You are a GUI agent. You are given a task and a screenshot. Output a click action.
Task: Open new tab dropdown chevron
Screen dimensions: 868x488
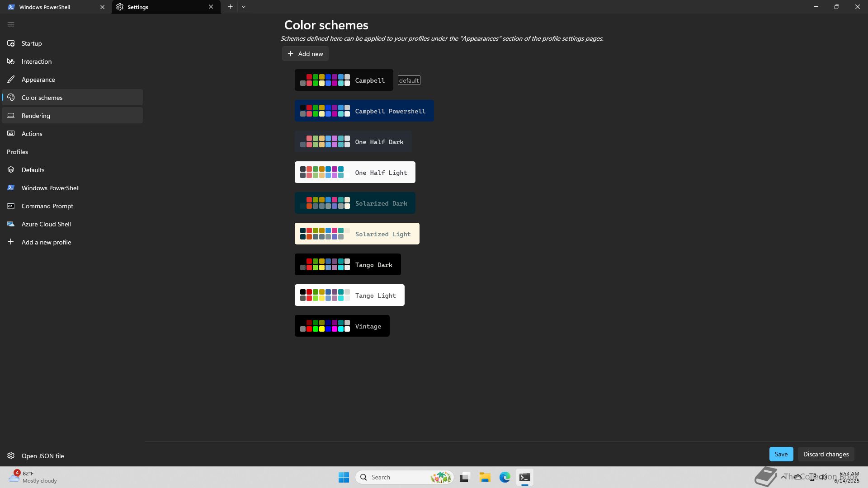point(244,7)
